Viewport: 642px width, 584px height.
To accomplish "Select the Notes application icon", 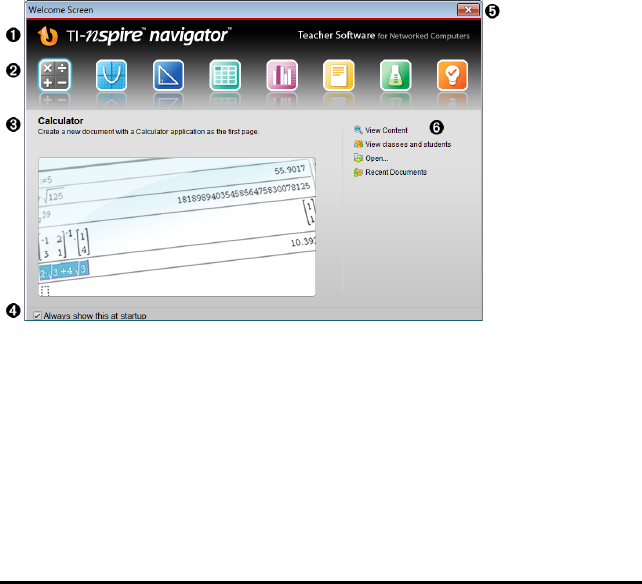I will (339, 75).
